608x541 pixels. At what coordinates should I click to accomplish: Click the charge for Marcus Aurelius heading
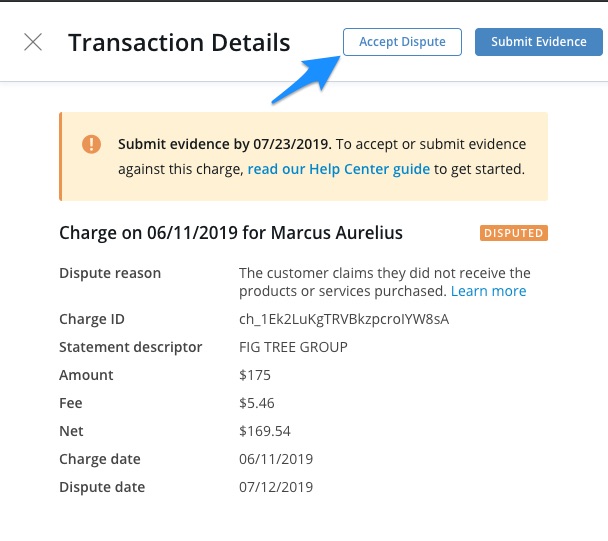(231, 233)
